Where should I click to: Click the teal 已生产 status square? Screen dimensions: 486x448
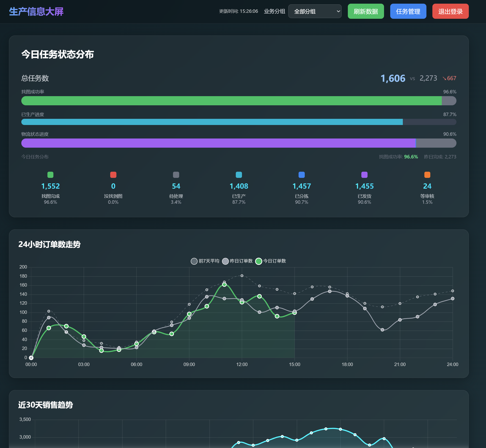[x=239, y=175]
